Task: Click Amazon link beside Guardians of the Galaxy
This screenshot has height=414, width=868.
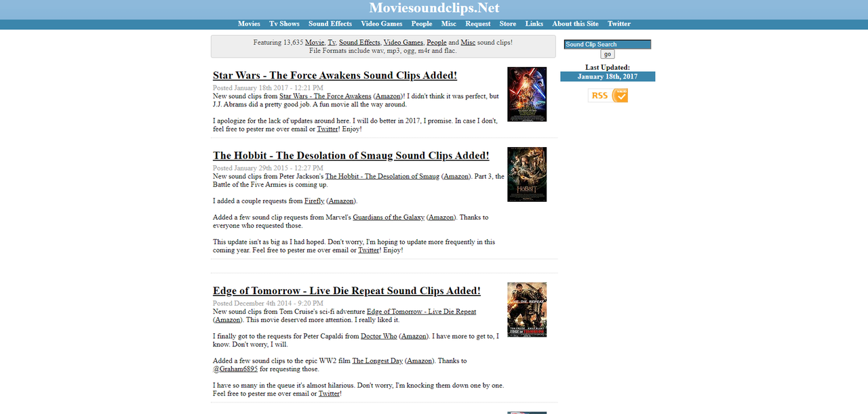Action: (441, 218)
